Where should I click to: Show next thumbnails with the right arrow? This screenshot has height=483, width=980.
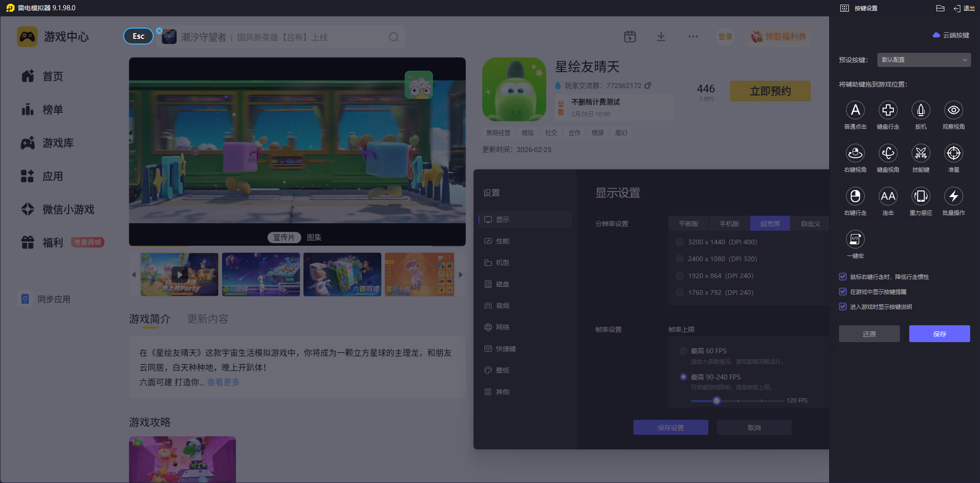click(x=461, y=275)
